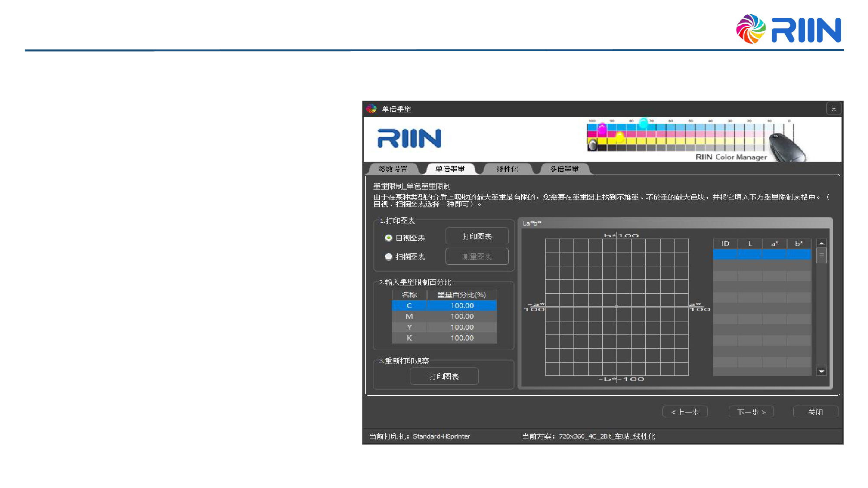Click 打印图表 button in section 1
Viewport: 868px width, 488px height.
coord(477,236)
